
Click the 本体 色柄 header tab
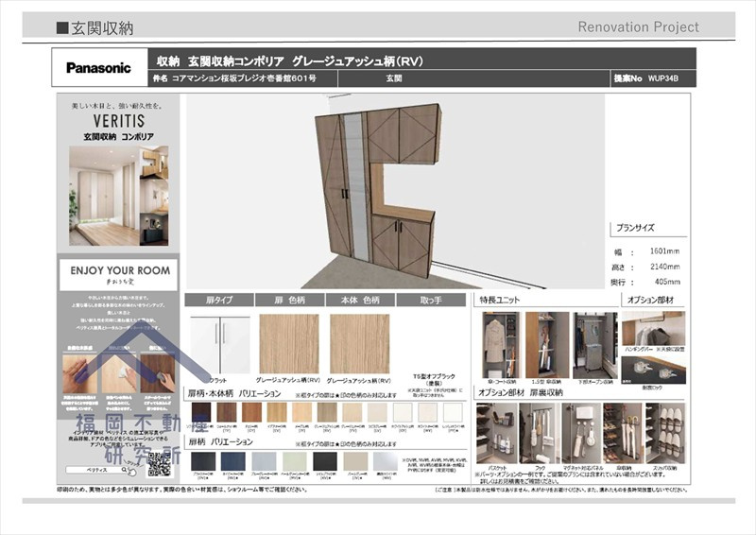360,300
